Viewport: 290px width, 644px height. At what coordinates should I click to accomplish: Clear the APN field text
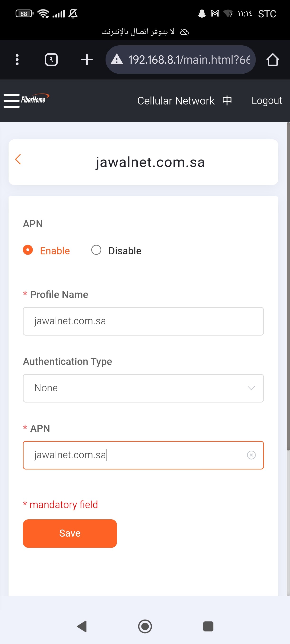[251, 455]
